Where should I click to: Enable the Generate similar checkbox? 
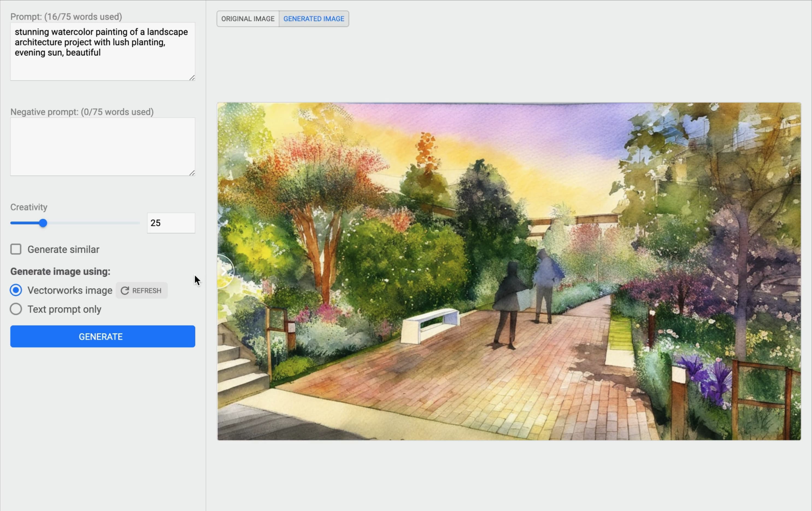point(16,249)
